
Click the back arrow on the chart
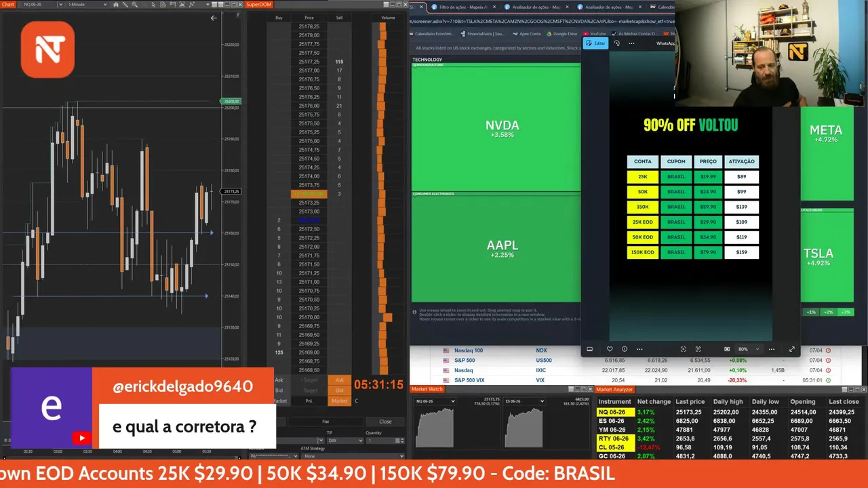tap(214, 18)
